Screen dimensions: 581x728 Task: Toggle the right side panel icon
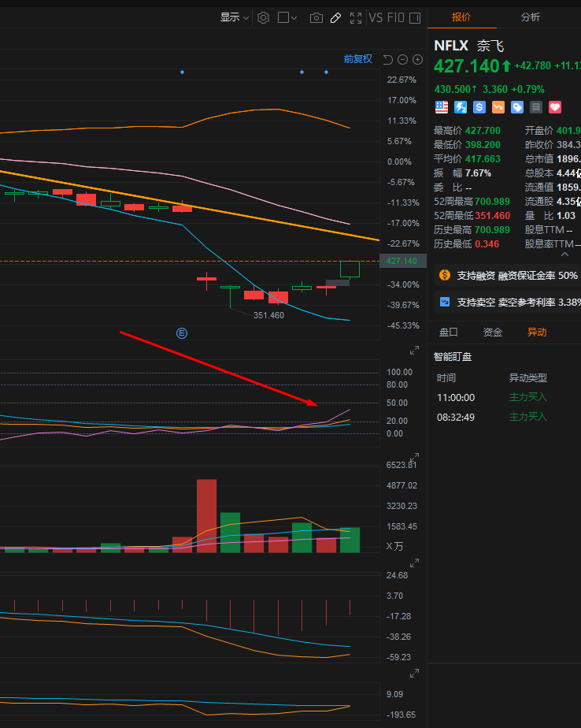click(x=415, y=17)
